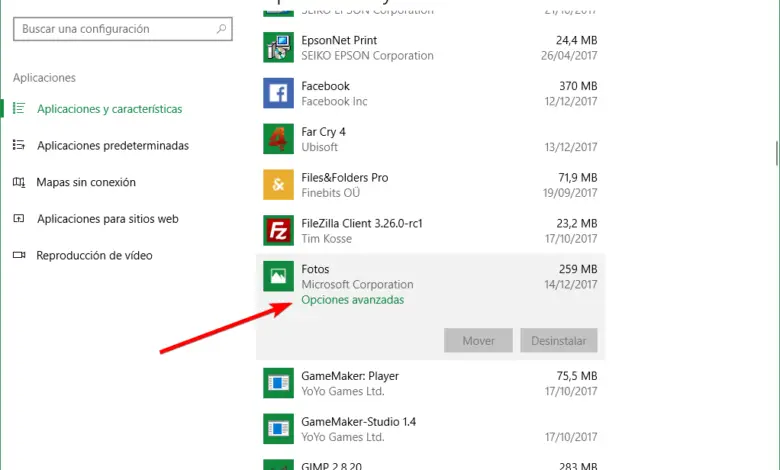Click the date 26/04/2017 of EpsonNet Print
Image resolution: width=780 pixels, height=470 pixels.
[x=569, y=56]
